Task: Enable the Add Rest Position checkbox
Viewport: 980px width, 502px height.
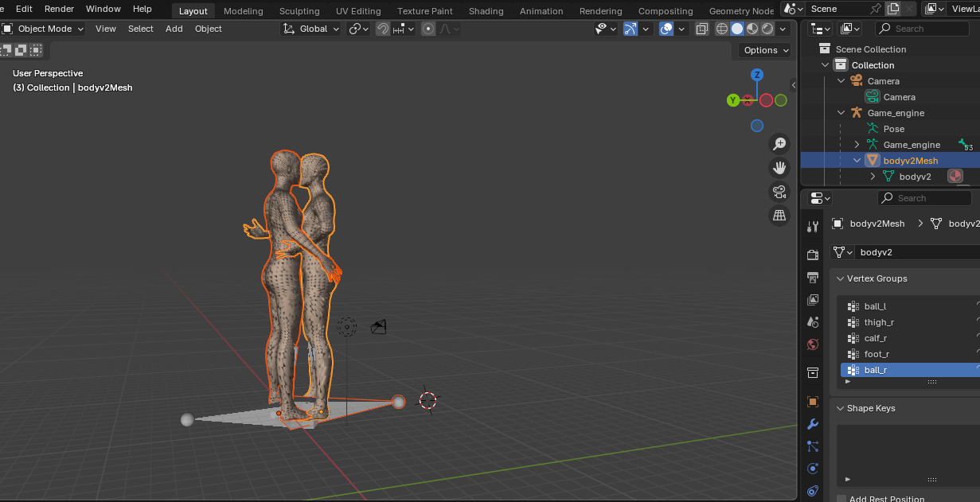Action: [x=841, y=499]
